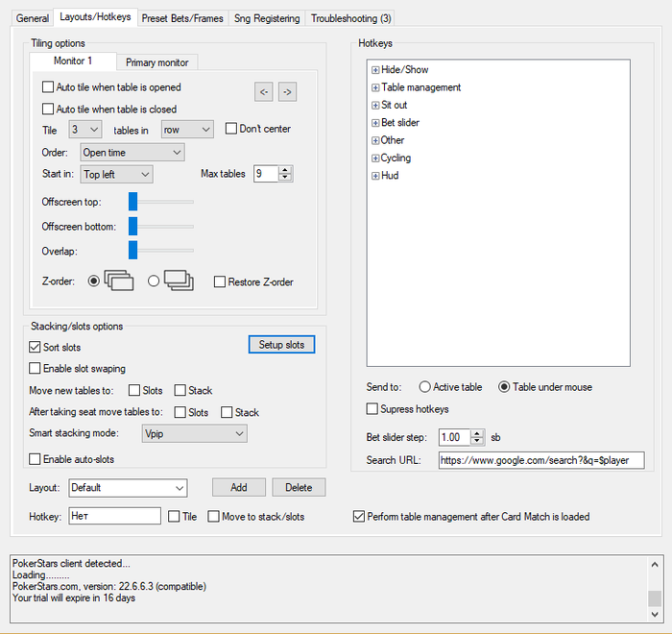Click the Offscreen bottom slider
Screen dimensions: 672x634
click(160, 226)
